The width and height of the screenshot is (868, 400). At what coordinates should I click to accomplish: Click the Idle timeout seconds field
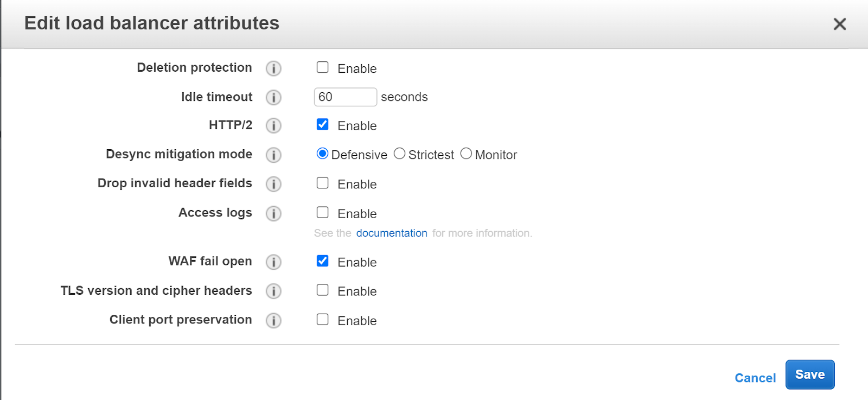[345, 97]
